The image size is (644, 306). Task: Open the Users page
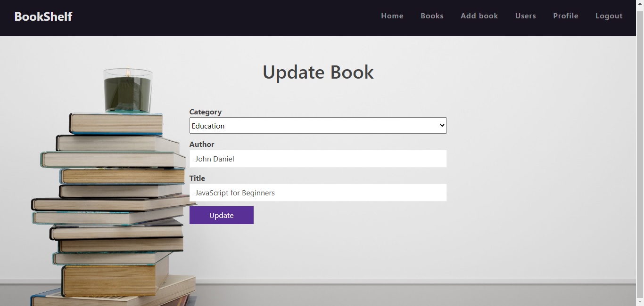(525, 16)
